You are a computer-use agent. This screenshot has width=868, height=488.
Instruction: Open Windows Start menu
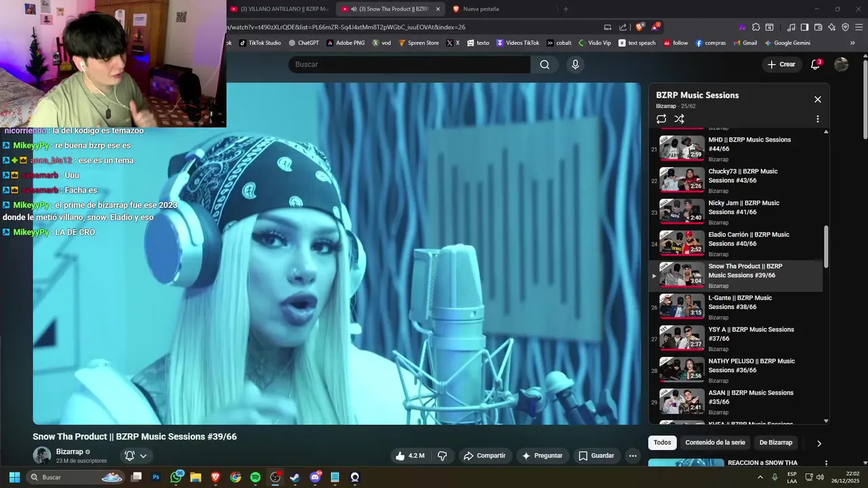14,477
